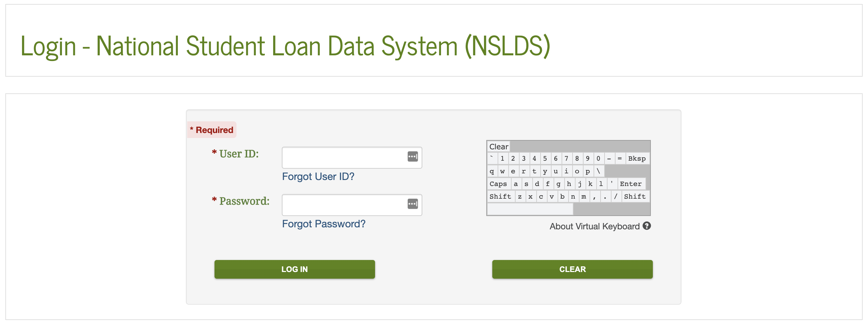Click the backslash key on virtual keyboard
The width and height of the screenshot is (868, 326).
click(599, 171)
